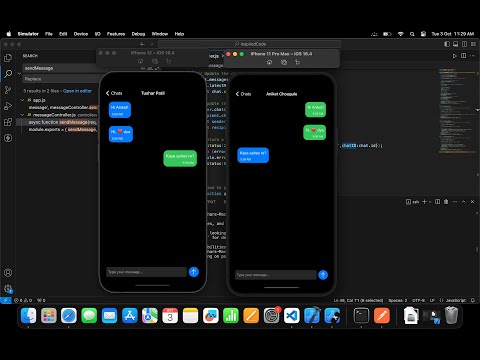Open the Edit menu

point(63,34)
